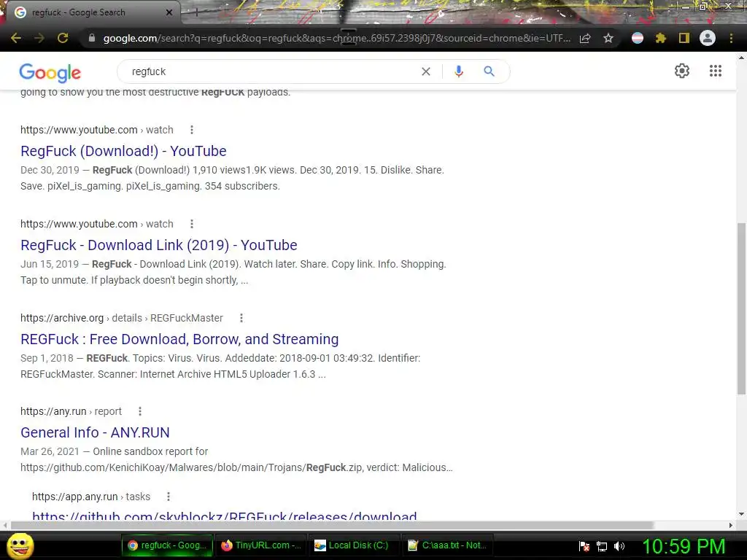Click the network tray icon

click(602, 546)
